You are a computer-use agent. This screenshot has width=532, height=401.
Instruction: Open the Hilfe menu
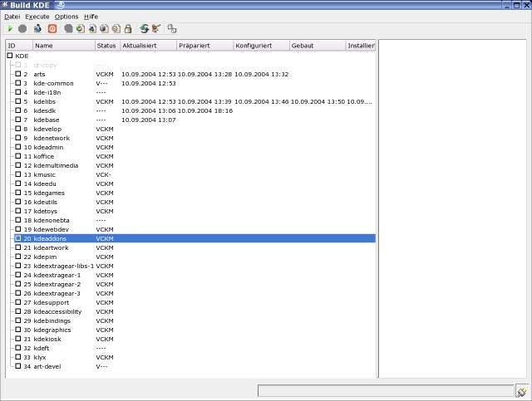tap(91, 17)
